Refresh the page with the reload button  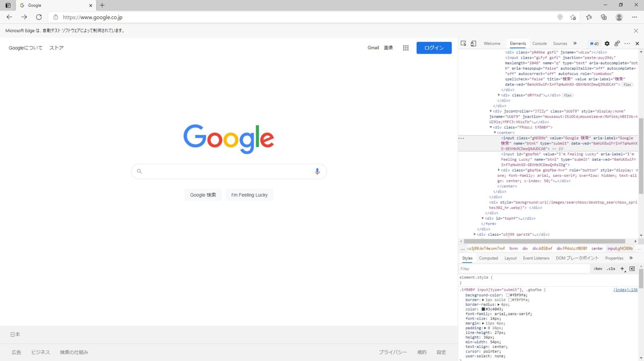tap(39, 17)
